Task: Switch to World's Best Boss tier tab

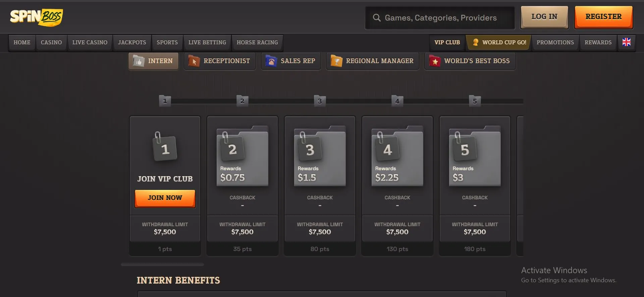Action: click(470, 61)
